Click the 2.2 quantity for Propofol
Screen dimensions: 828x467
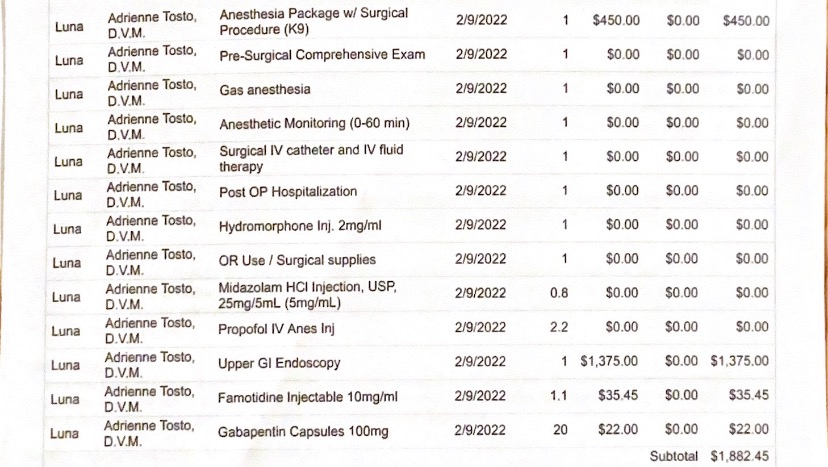point(559,327)
